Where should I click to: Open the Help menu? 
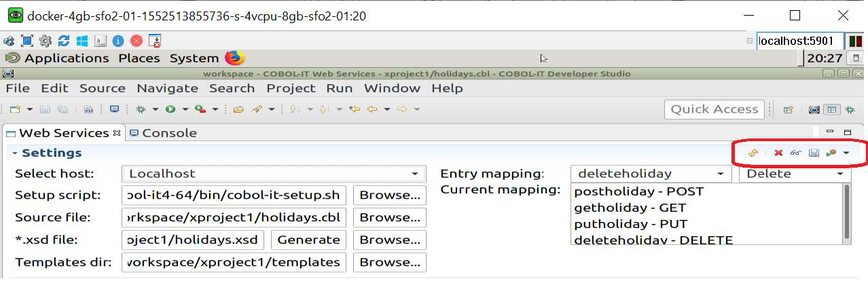(x=447, y=88)
